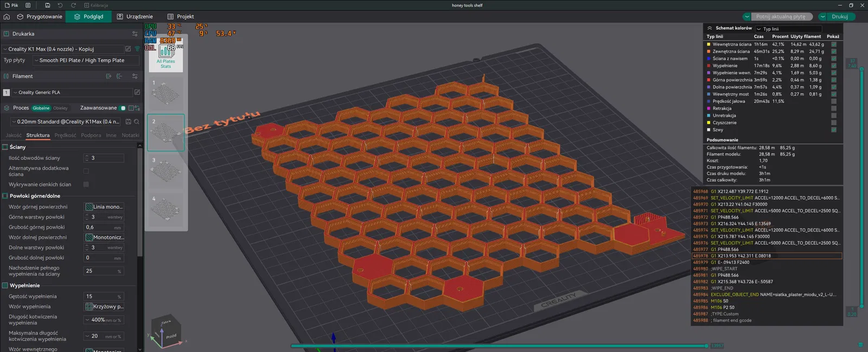Hide Wewnętrzna ściana lines via Pokaż checkbox
The height and width of the screenshot is (352, 868).
point(834,44)
